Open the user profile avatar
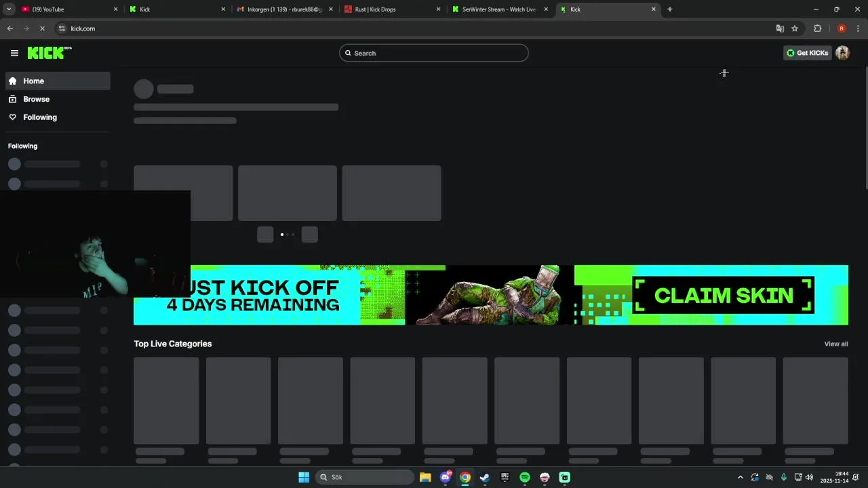Image resolution: width=868 pixels, height=488 pixels. 842,53
